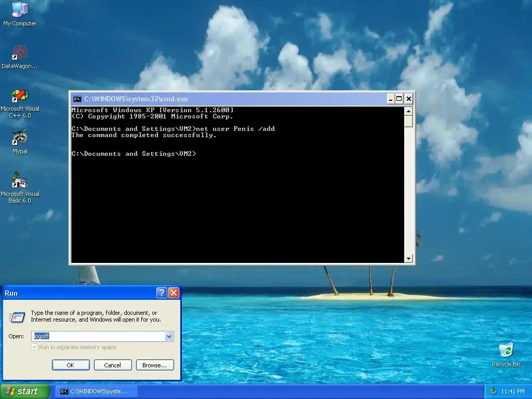
Task: Click the cmd scrollbar down arrow
Action: click(408, 259)
